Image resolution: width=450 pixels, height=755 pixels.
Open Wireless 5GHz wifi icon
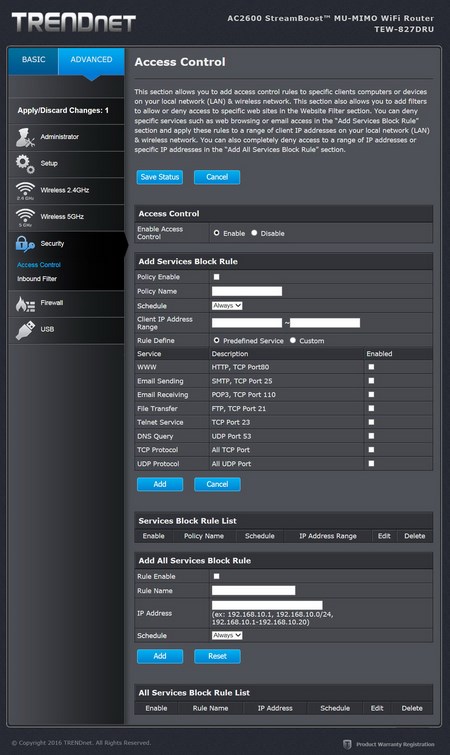[x=25, y=218]
